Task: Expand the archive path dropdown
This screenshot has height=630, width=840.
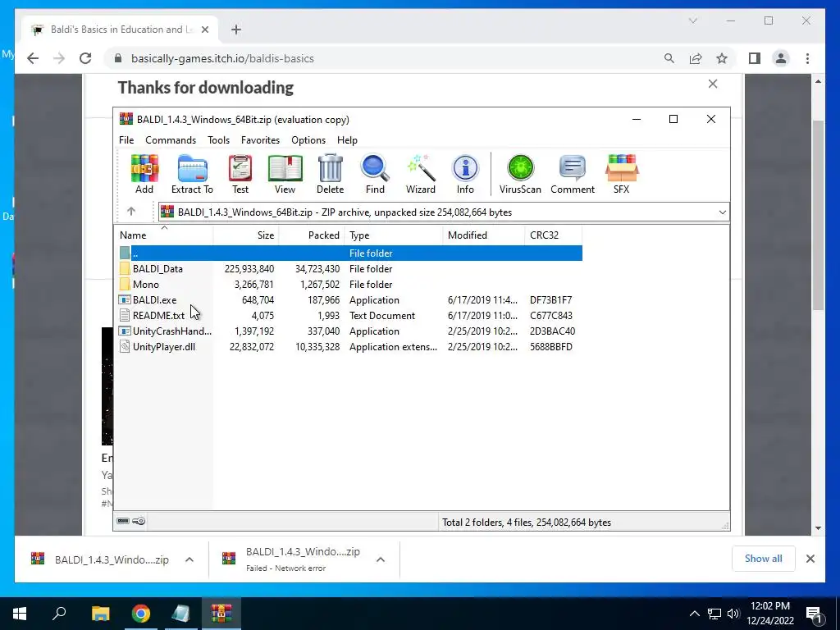Action: (x=722, y=212)
